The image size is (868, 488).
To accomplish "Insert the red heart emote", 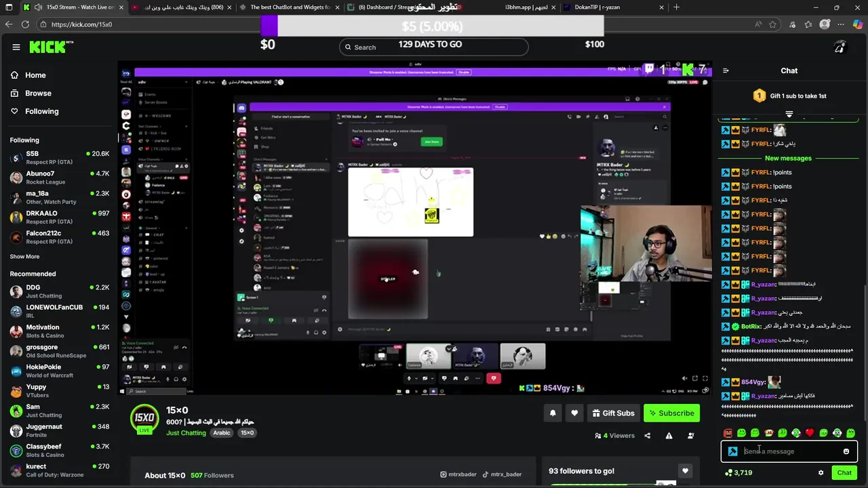I will click(810, 433).
